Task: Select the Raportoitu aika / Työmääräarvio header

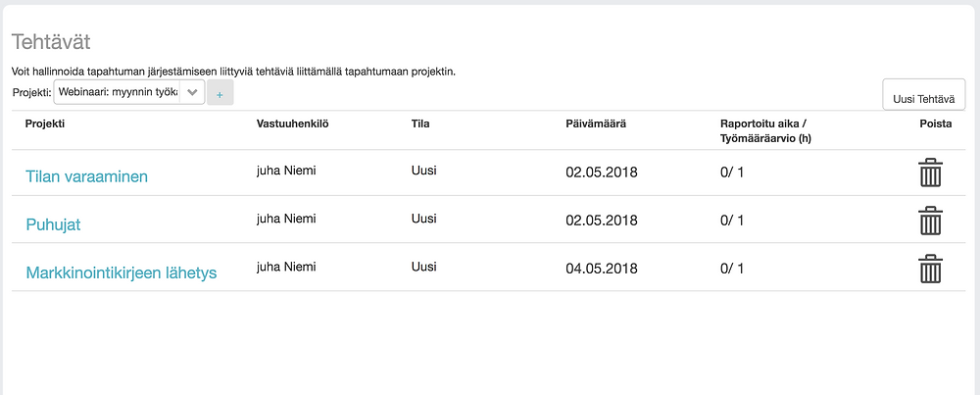Action: 765,130
